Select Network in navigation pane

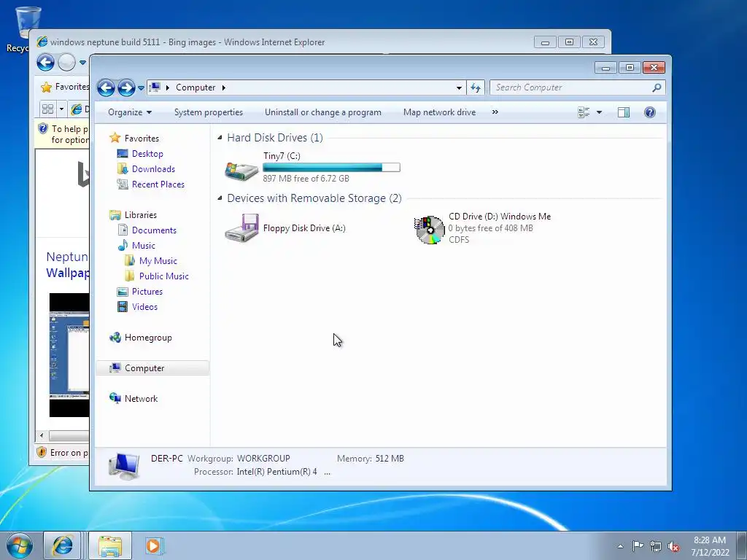pyautogui.click(x=141, y=399)
